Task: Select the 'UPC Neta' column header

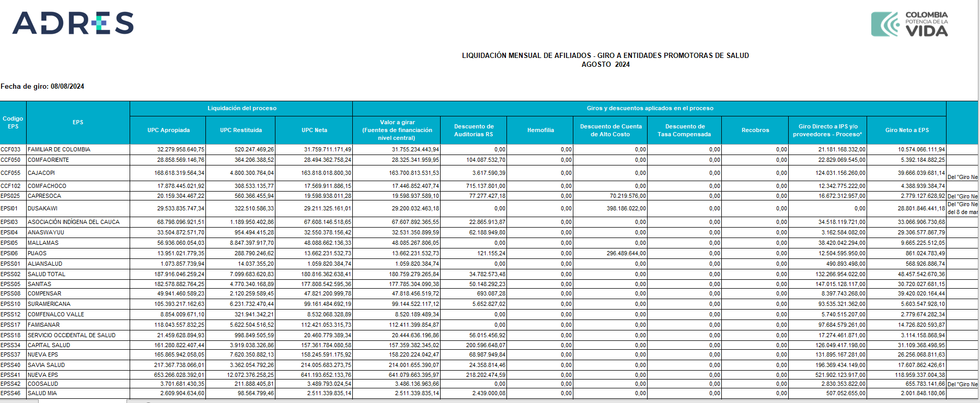Action: 314,130
